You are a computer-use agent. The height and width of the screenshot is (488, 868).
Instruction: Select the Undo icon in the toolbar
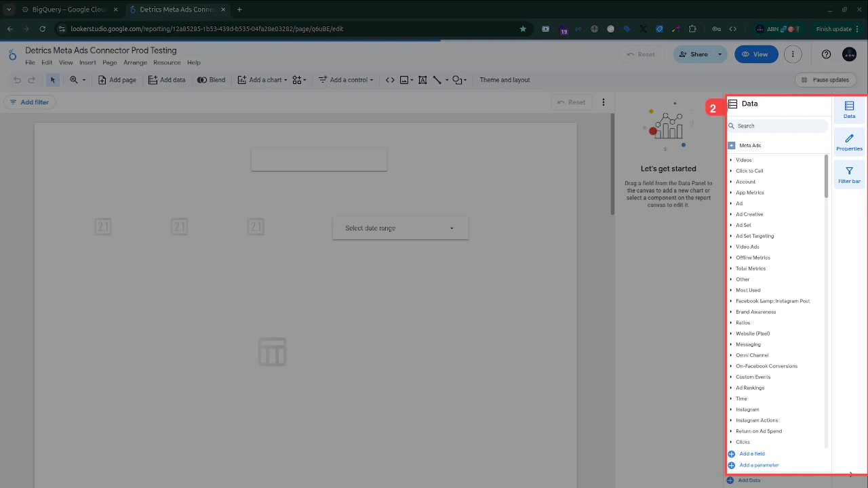pyautogui.click(x=17, y=79)
